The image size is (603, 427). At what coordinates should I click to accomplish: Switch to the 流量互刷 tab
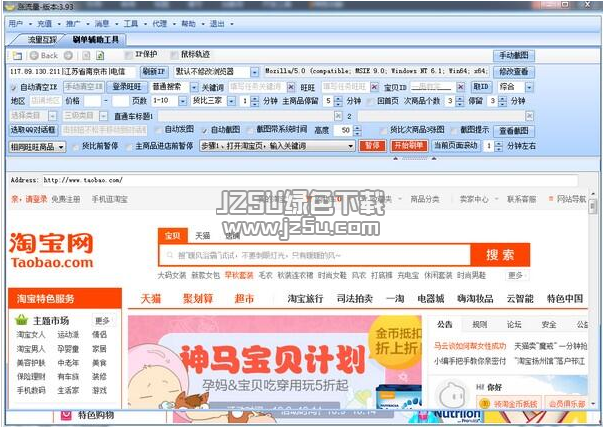point(42,40)
